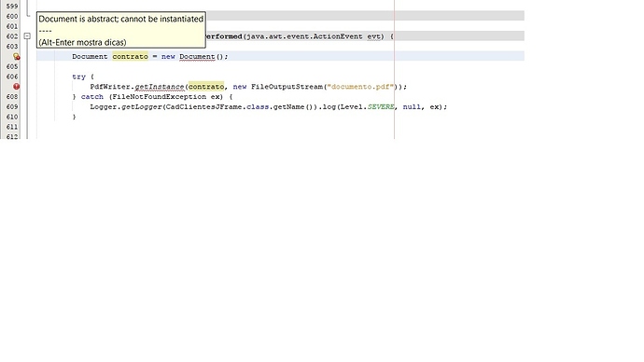Viewport: 644px width, 362px height.
Task: Click the java.awt.event.ActionEvent parameter type
Action: click(304, 36)
